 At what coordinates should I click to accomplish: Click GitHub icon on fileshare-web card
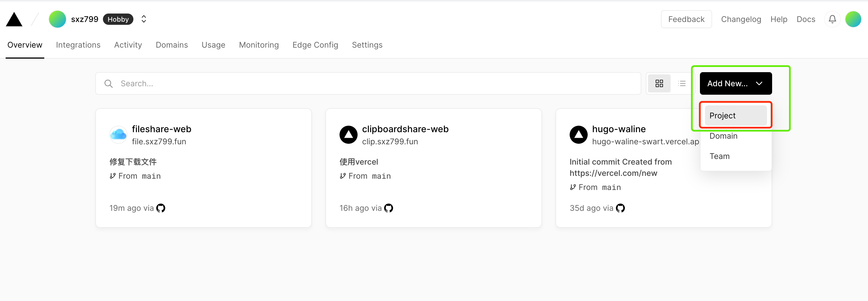(x=161, y=208)
